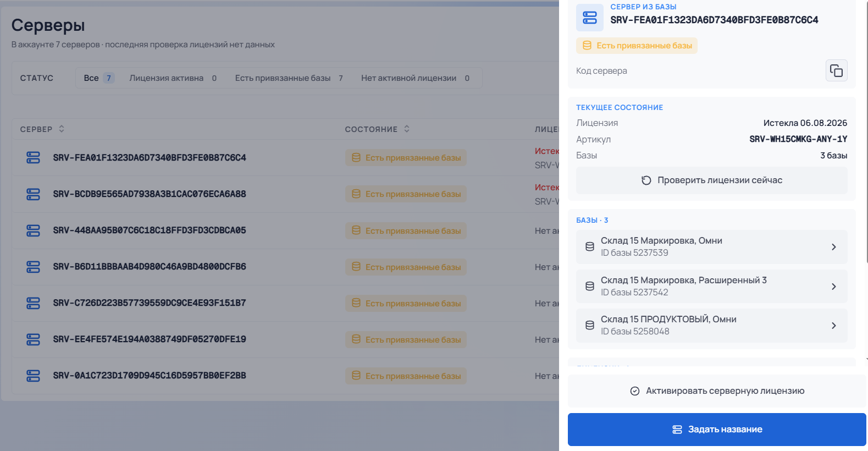Click the blue Задать название button
868x451 pixels.
717,430
